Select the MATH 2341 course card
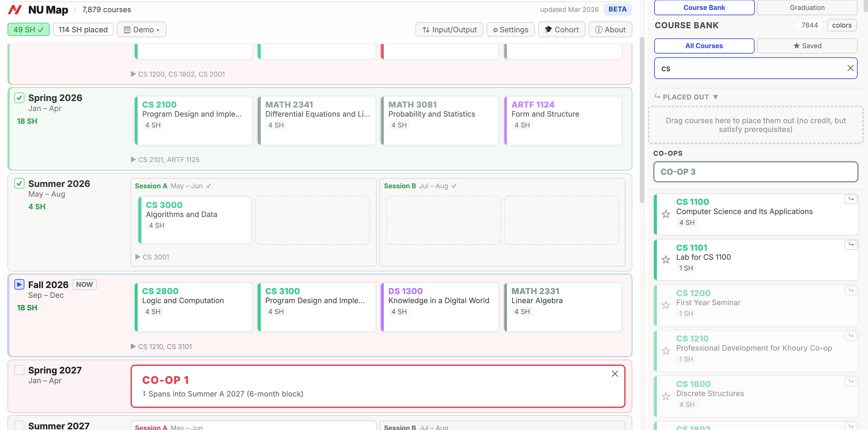This screenshot has width=868, height=430. [x=316, y=121]
